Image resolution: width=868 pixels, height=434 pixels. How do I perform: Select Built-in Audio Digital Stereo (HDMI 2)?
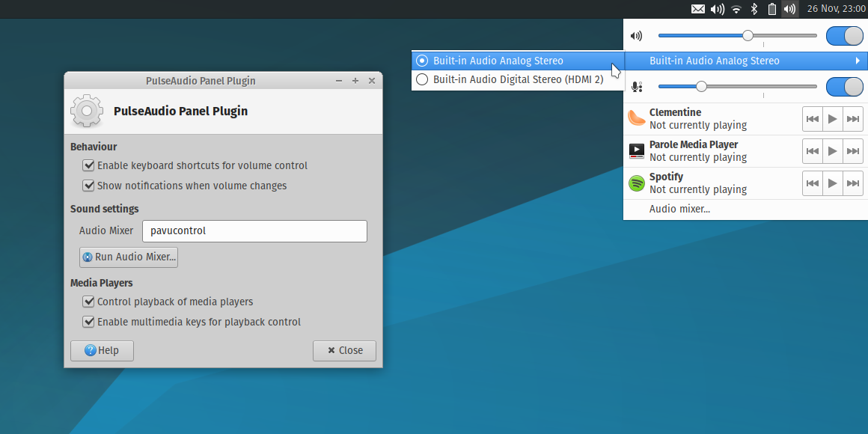(x=518, y=80)
